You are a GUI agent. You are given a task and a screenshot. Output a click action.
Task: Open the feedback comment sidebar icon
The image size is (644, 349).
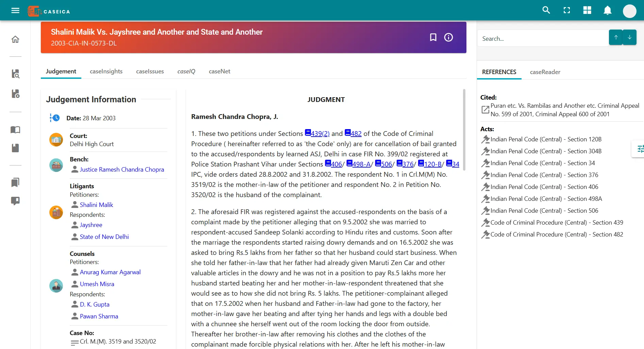[x=15, y=201]
